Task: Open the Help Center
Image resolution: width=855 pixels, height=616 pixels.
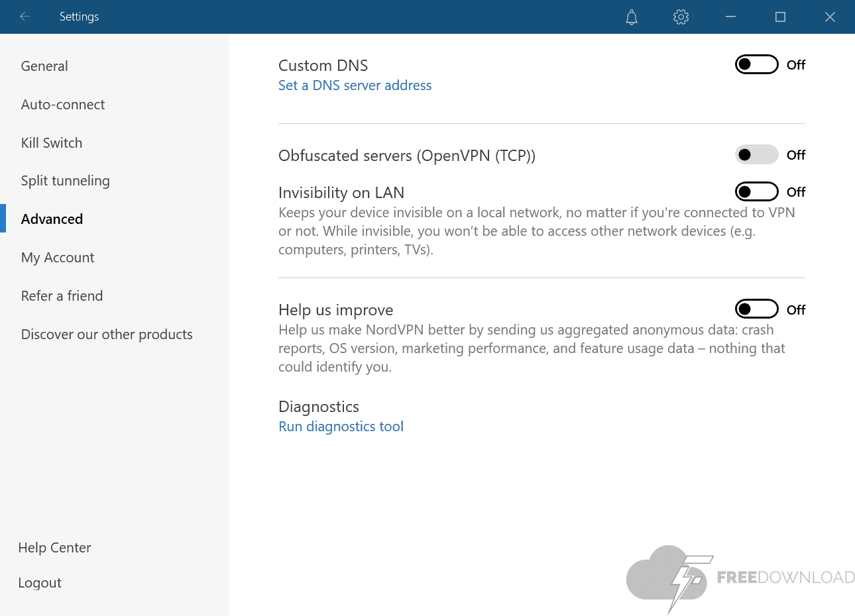Action: click(54, 548)
